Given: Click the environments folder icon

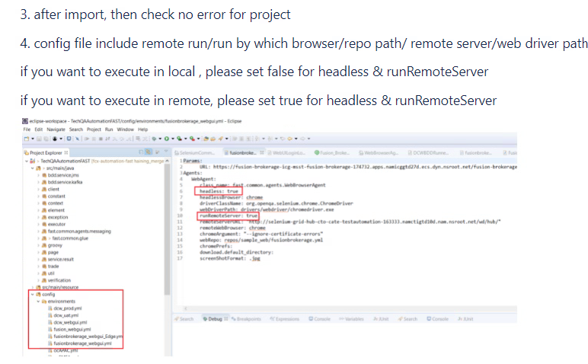Looking at the screenshot, I should (x=44, y=302).
